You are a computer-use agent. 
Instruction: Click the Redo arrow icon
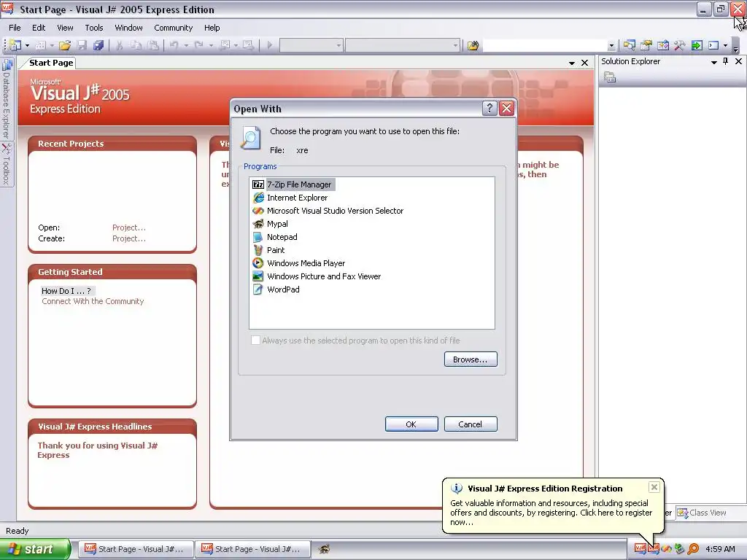tap(199, 45)
